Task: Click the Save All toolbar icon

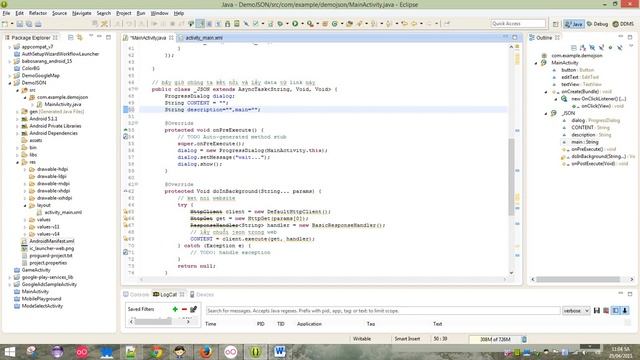Action: (x=29, y=24)
